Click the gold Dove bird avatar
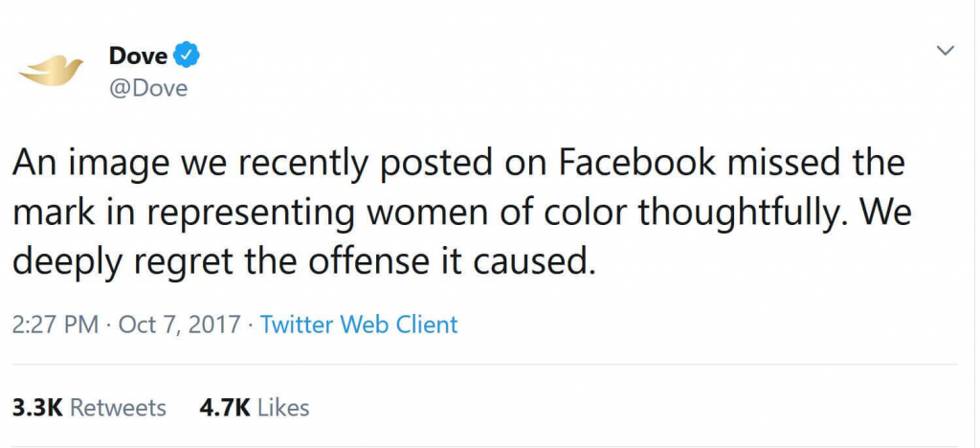Screen dimensions: 980x448 [52, 71]
